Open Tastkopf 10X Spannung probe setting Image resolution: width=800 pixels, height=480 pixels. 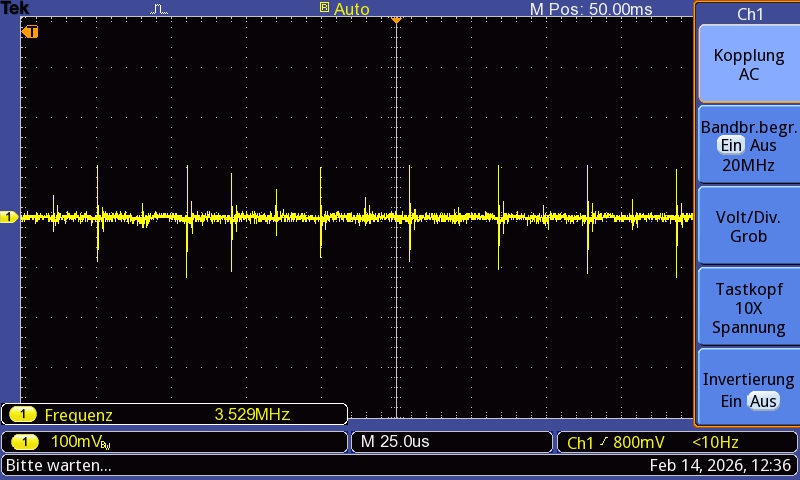pos(748,308)
